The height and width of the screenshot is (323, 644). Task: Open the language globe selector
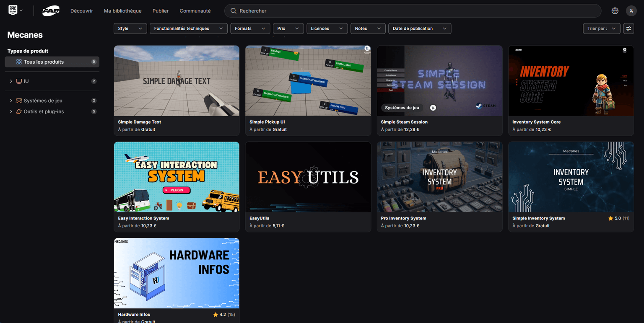click(615, 10)
